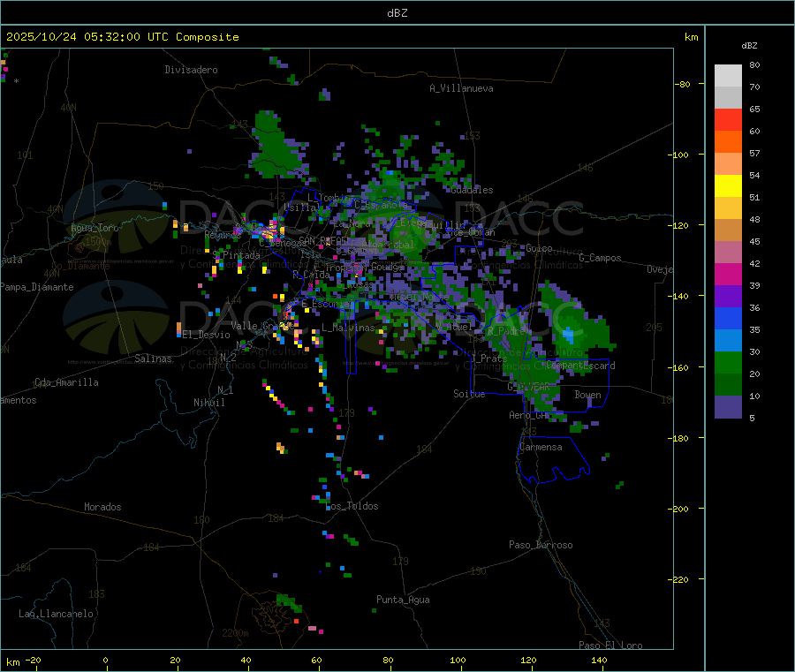The image size is (795, 672).
Task: Click the 2025/10/24 05:32:00 UTC Composite timestamp
Action: (x=122, y=37)
